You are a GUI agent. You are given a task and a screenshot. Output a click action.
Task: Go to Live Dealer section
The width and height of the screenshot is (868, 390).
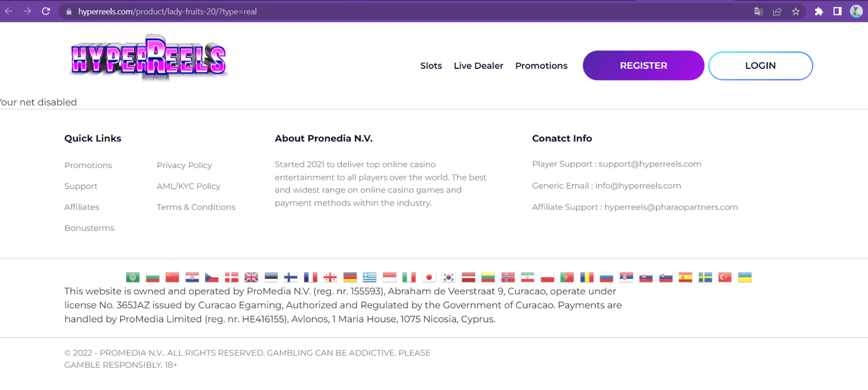(479, 66)
